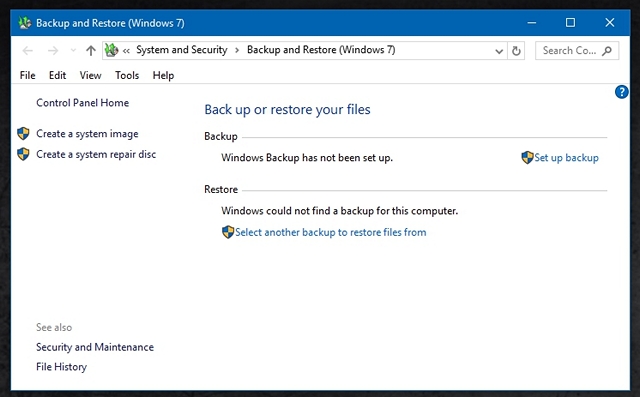Click shield icon beside Create a system image
The width and height of the screenshot is (640, 397).
click(x=23, y=133)
